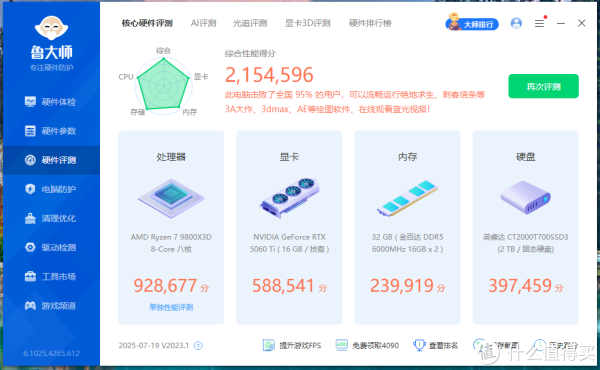This screenshot has width=600, height=370.
Task: Click the 查看排名 trophy link
Action: (435, 345)
